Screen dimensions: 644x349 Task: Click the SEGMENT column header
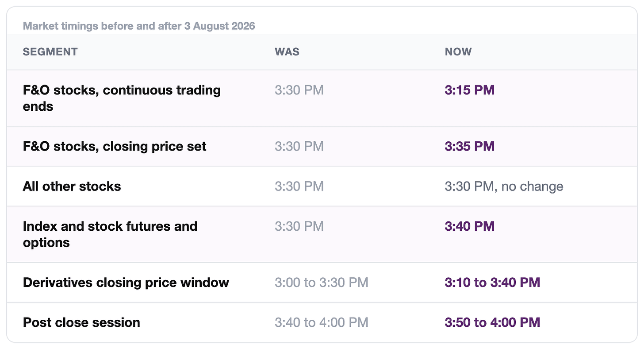tap(50, 52)
